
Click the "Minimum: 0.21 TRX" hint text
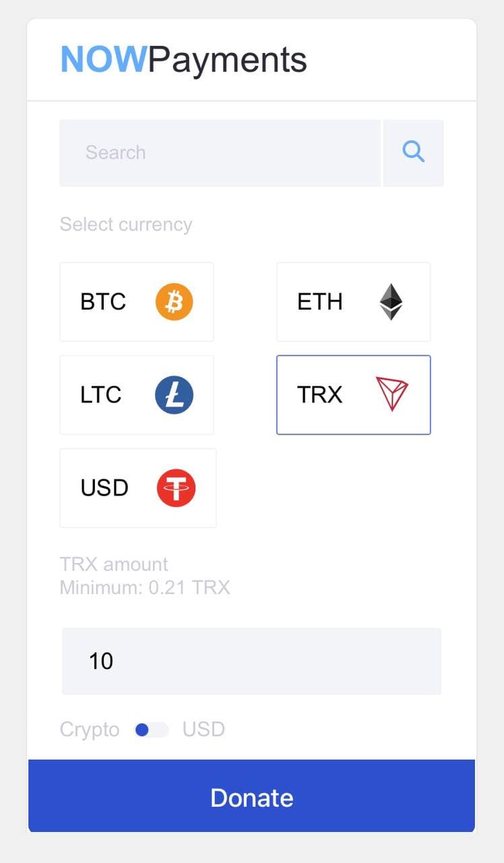(x=145, y=588)
